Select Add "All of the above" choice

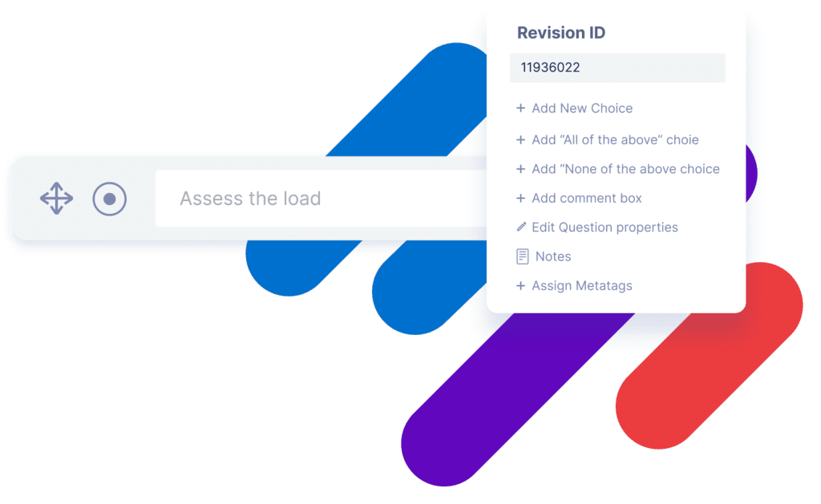615,139
